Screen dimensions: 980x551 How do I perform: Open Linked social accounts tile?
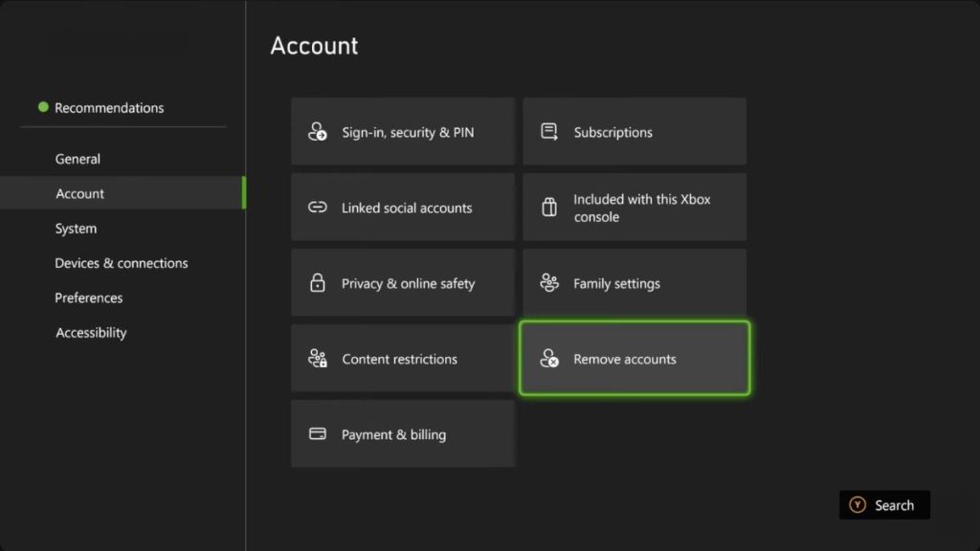pos(403,207)
